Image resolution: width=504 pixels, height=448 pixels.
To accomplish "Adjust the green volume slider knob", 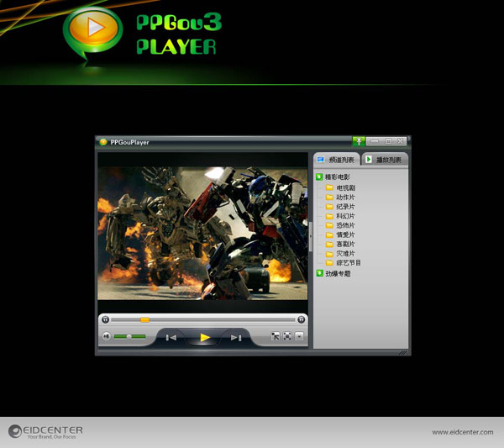I will pyautogui.click(x=129, y=336).
